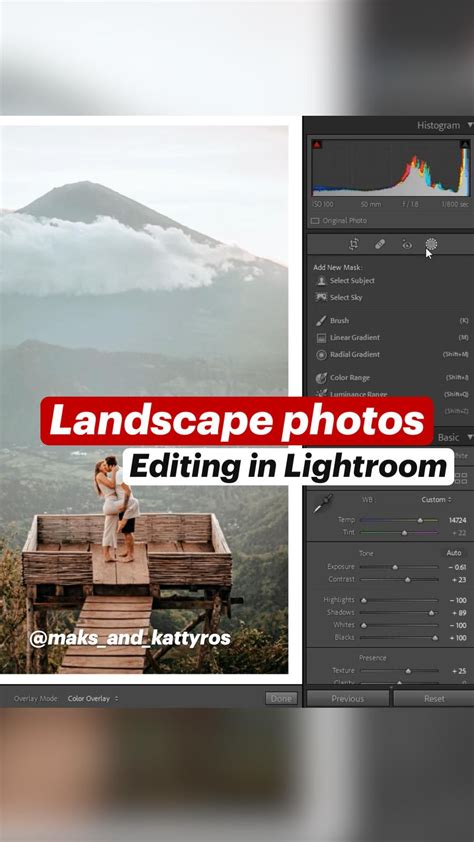The width and height of the screenshot is (474, 842).
Task: Toggle highlight clipping indicator in histogram
Action: pyautogui.click(x=465, y=144)
